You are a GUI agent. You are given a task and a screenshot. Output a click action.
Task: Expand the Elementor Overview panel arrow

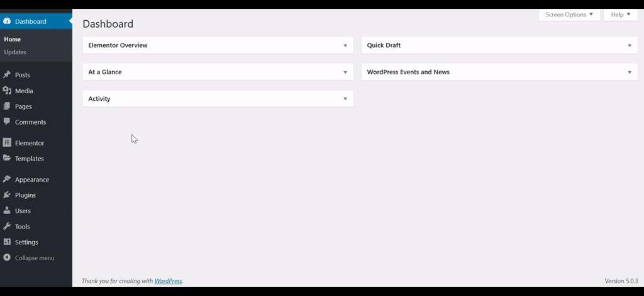click(x=345, y=45)
